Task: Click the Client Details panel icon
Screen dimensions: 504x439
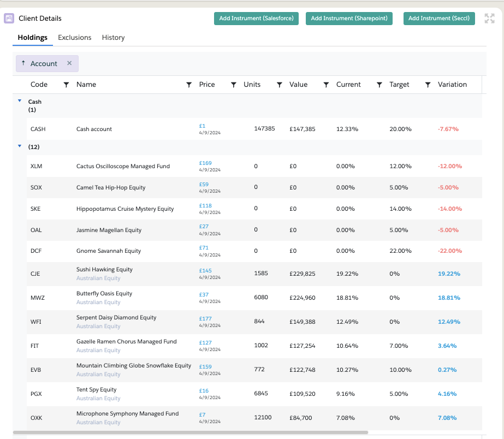Action: (x=9, y=19)
